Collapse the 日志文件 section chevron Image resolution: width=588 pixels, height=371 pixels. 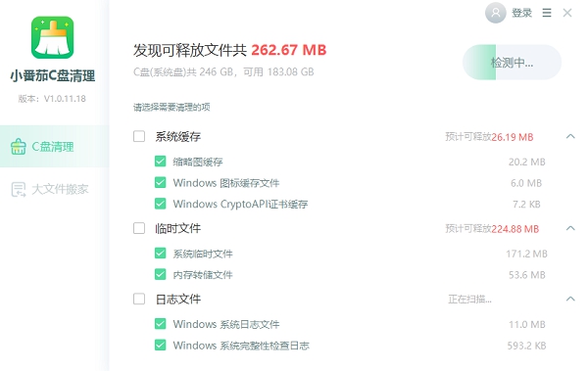[x=570, y=299]
